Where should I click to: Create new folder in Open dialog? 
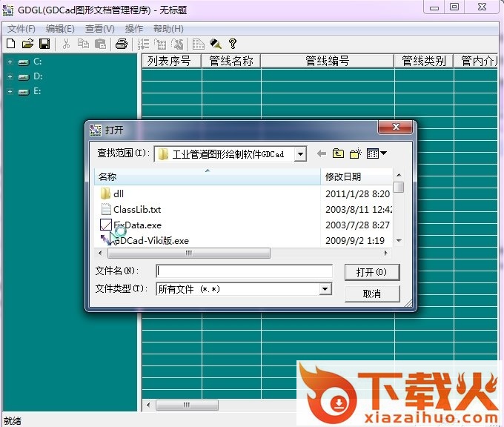356,153
